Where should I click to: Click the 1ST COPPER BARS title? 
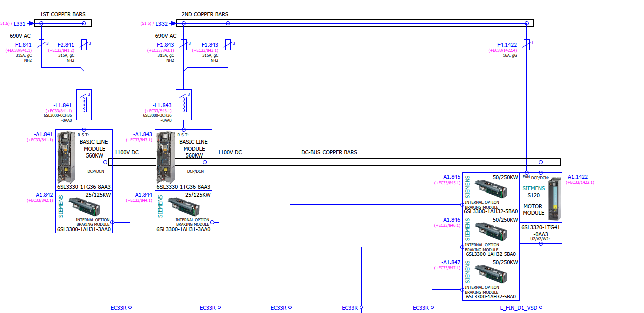[63, 14]
